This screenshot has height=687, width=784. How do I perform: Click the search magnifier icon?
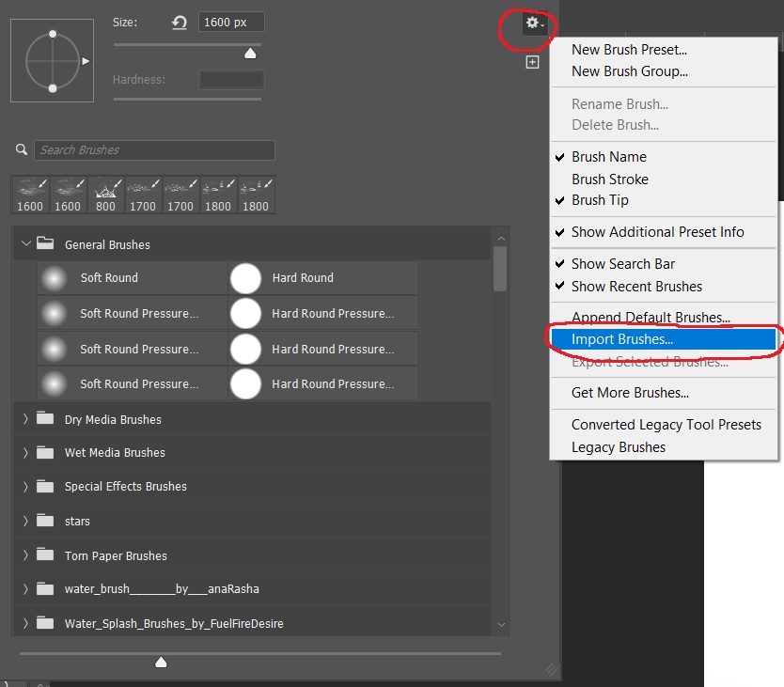click(x=22, y=149)
